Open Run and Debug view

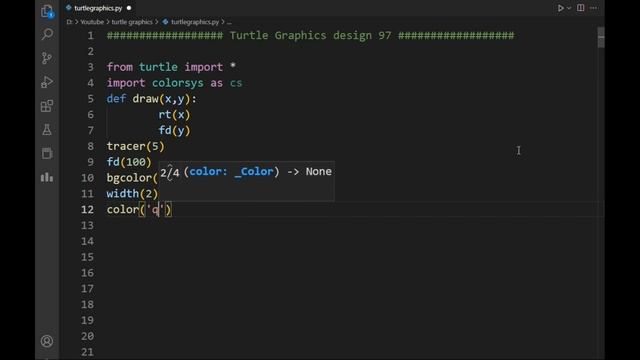47,82
